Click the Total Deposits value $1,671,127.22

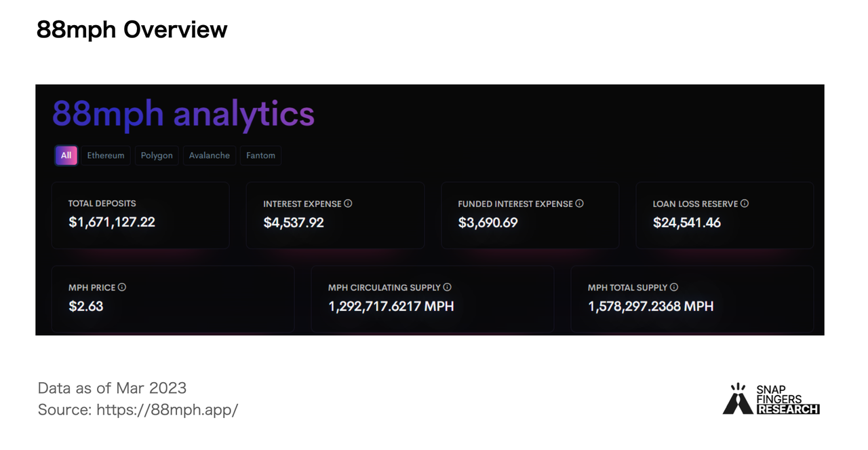click(112, 223)
